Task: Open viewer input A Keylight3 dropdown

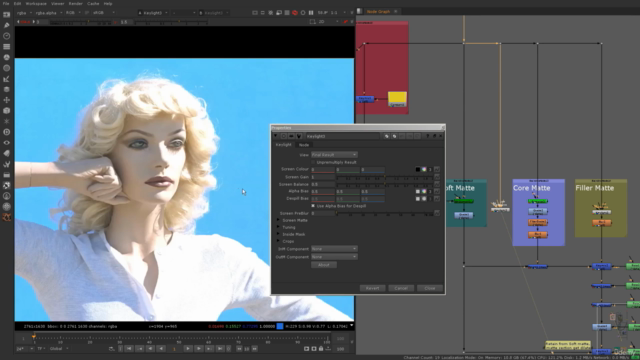Action: pyautogui.click(x=153, y=13)
